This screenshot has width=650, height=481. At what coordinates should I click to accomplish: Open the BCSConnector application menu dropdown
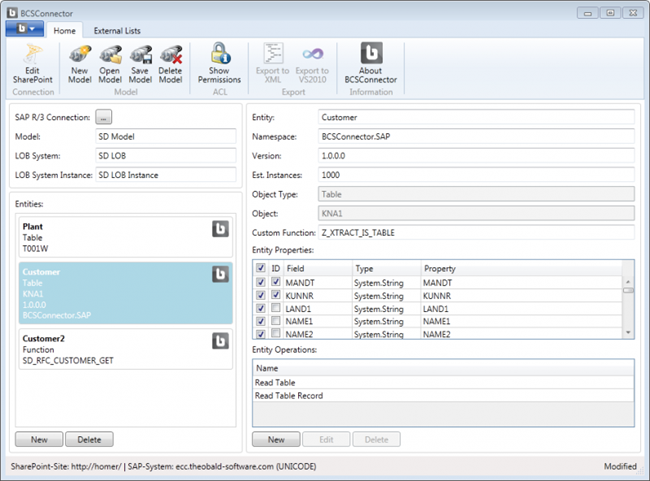click(x=24, y=30)
